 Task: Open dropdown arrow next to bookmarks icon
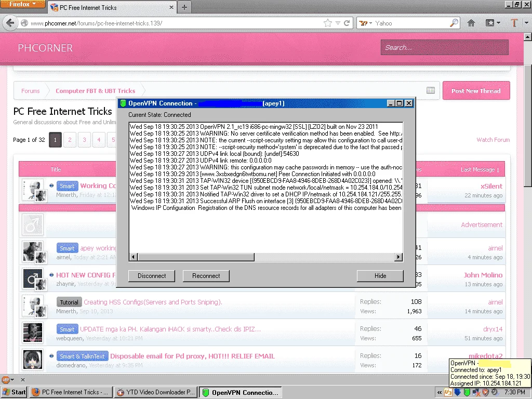click(498, 23)
